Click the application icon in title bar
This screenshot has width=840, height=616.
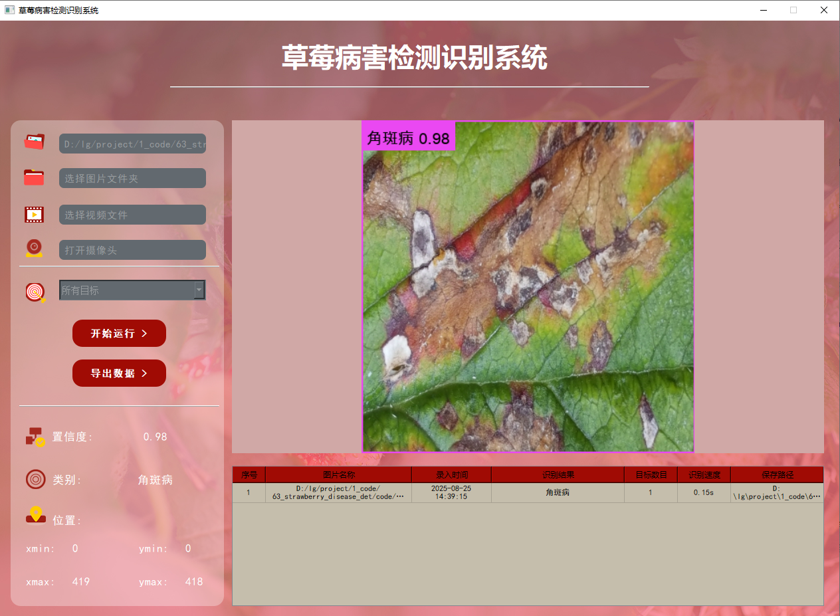[9, 10]
